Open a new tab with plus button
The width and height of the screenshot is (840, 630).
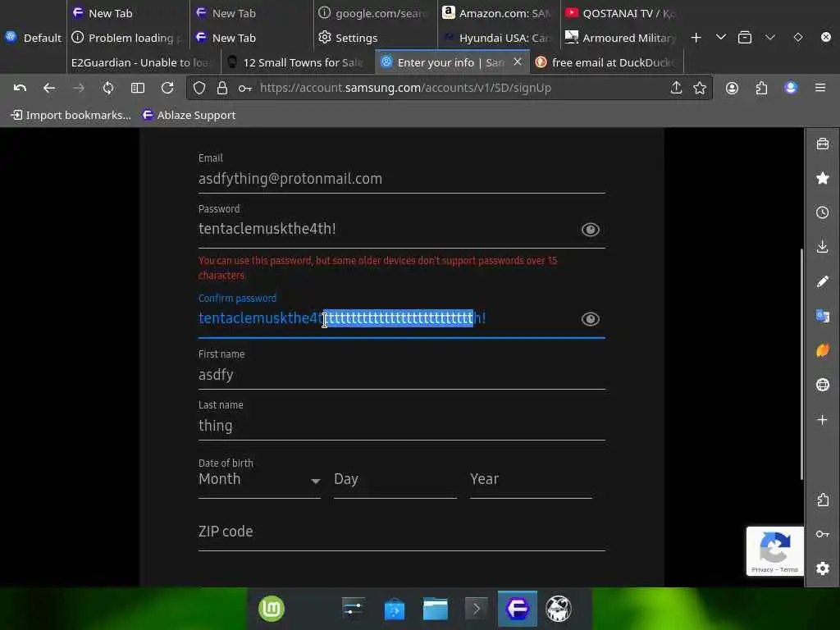click(x=696, y=38)
